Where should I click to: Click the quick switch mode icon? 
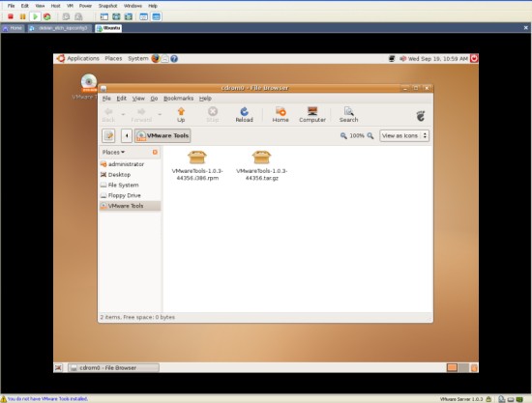pyautogui.click(x=116, y=16)
